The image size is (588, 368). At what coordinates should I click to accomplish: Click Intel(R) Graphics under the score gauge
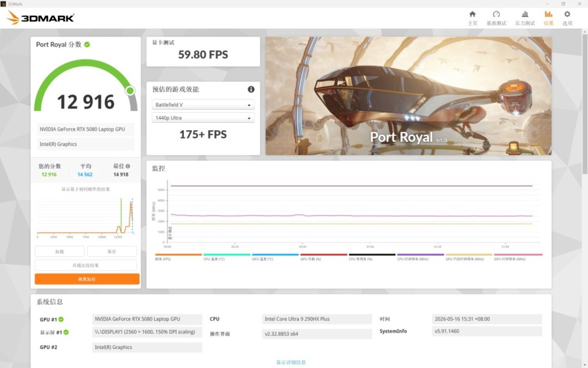[86, 144]
